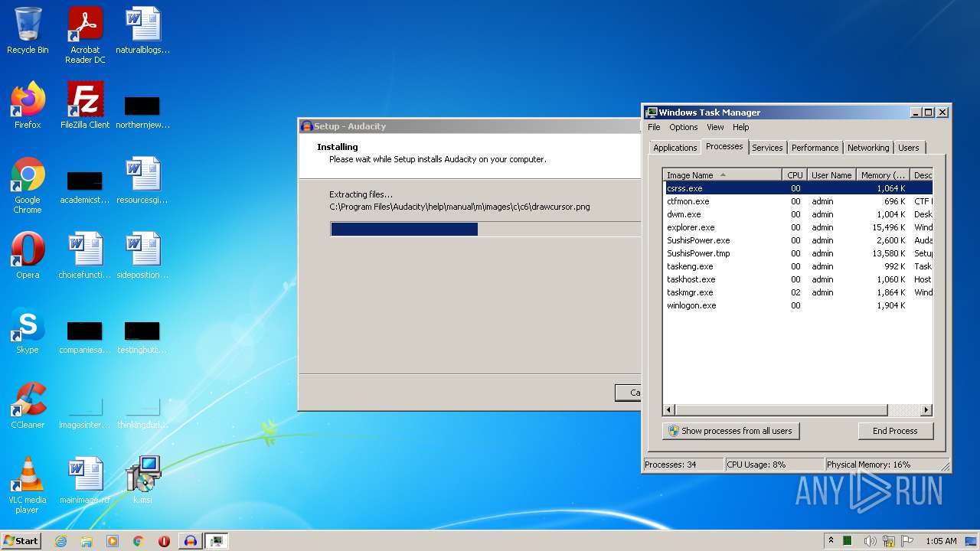This screenshot has height=551, width=980.
Task: Launch Skype desktop shortcut
Action: tap(28, 331)
